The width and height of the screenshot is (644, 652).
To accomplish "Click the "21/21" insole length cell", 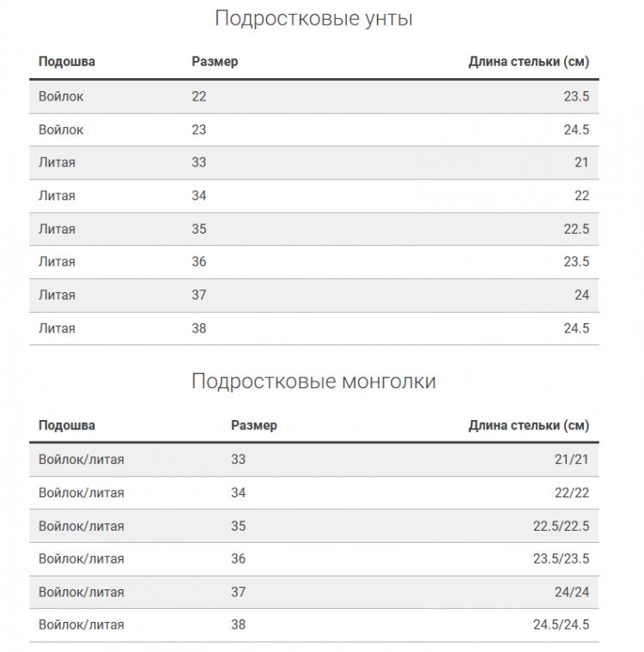I will point(572,460).
